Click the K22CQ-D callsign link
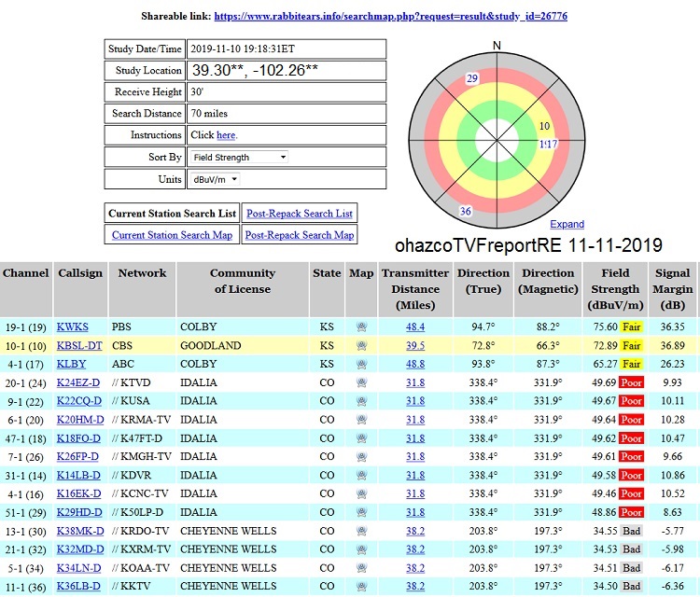 [x=78, y=401]
